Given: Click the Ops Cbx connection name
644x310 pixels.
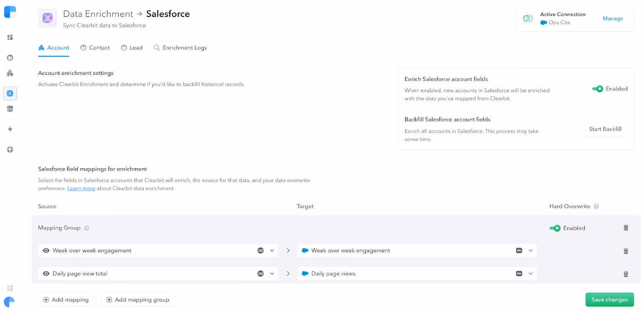Looking at the screenshot, I should pos(559,23).
